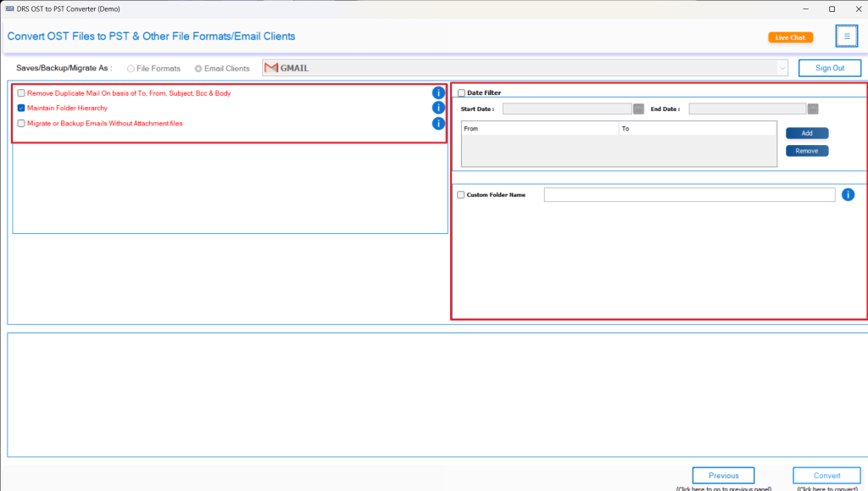Click the Convert button
The image size is (868, 491).
(826, 475)
